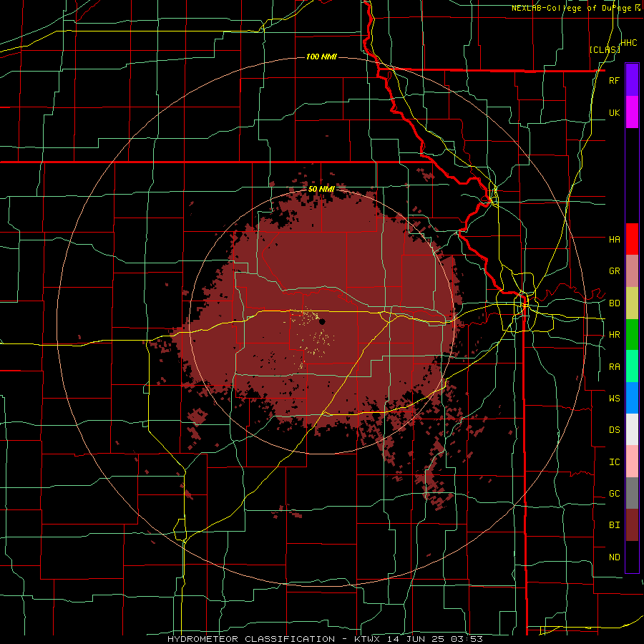Click the green HR legend swatch
Viewport: 644px width, 644px height.
click(632, 335)
